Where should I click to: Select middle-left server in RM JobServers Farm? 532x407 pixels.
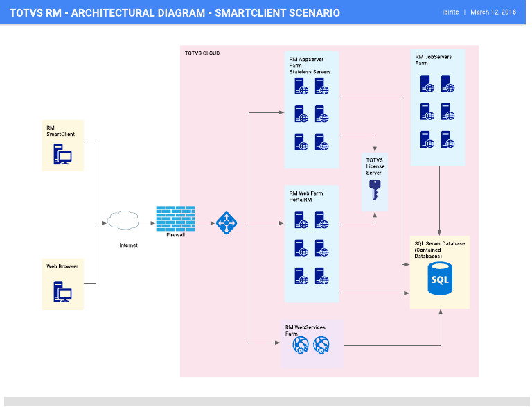coord(427,112)
